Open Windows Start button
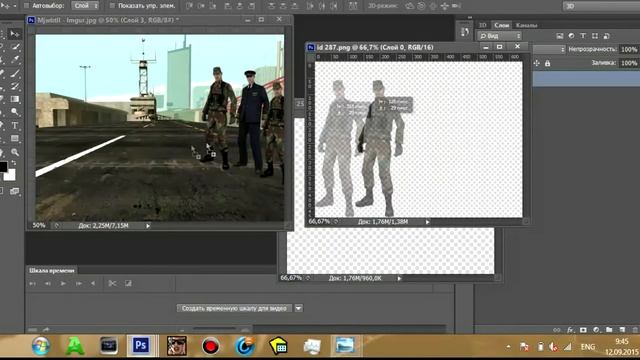The width and height of the screenshot is (640, 360). click(x=41, y=346)
